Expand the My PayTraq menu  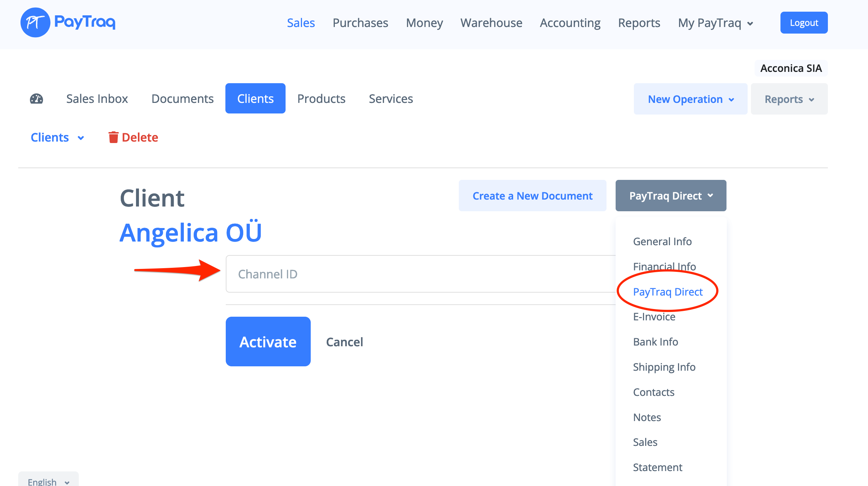click(716, 23)
